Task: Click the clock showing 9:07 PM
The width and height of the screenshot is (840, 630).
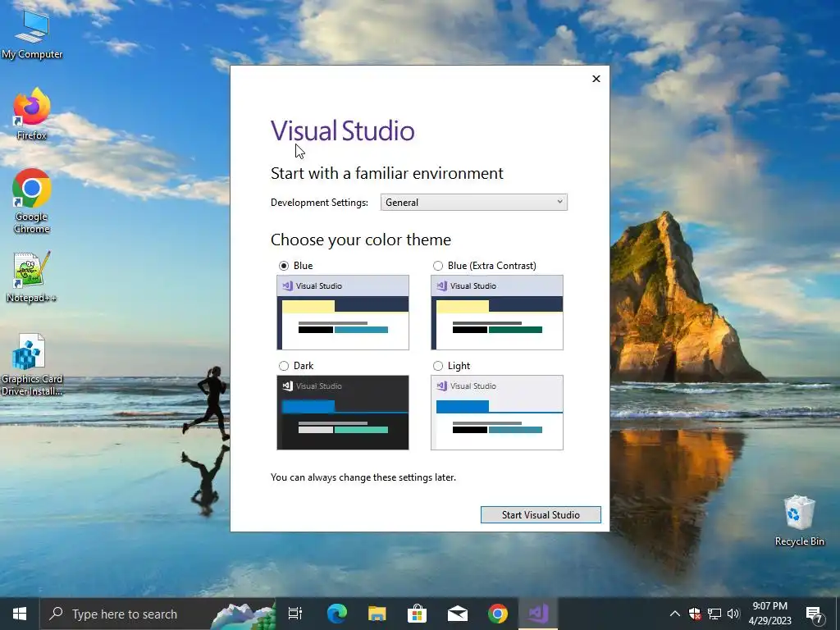Action: pyautogui.click(x=769, y=614)
